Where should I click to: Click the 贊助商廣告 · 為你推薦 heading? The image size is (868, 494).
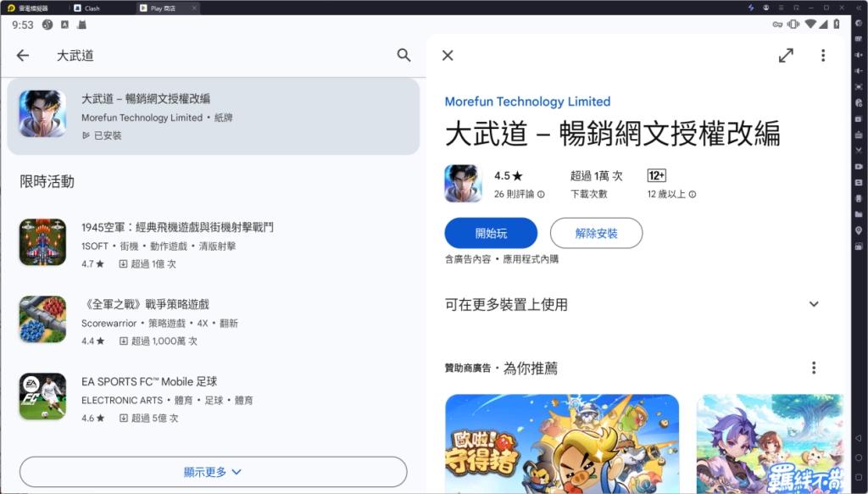click(x=501, y=368)
